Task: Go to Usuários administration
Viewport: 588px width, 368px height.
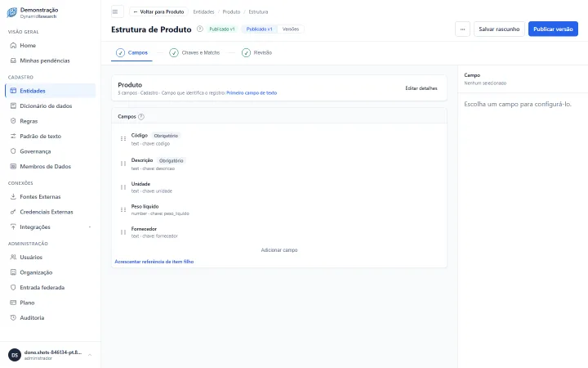Action: 51,258
